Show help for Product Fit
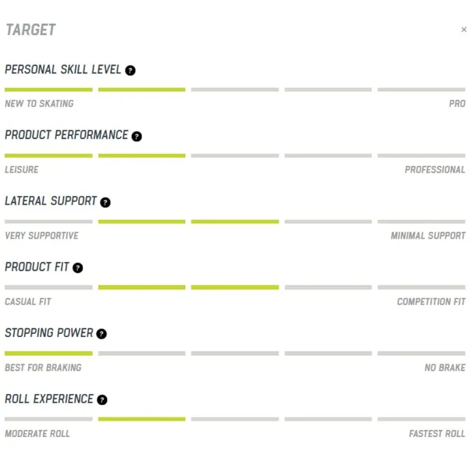476x476 pixels. [x=77, y=268]
